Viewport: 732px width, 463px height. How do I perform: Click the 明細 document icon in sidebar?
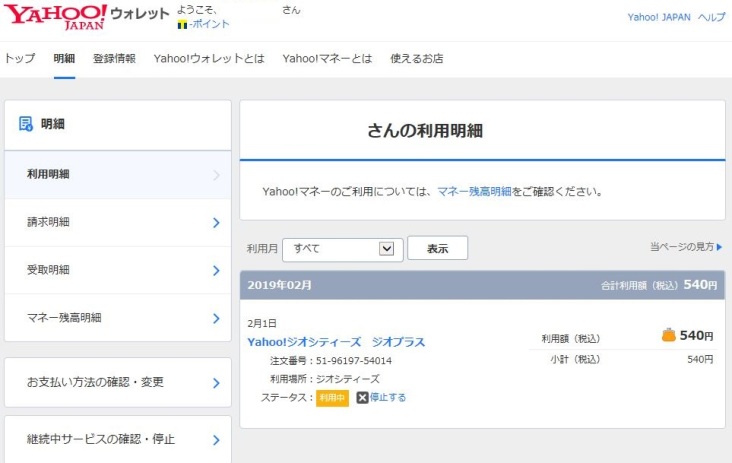26,124
